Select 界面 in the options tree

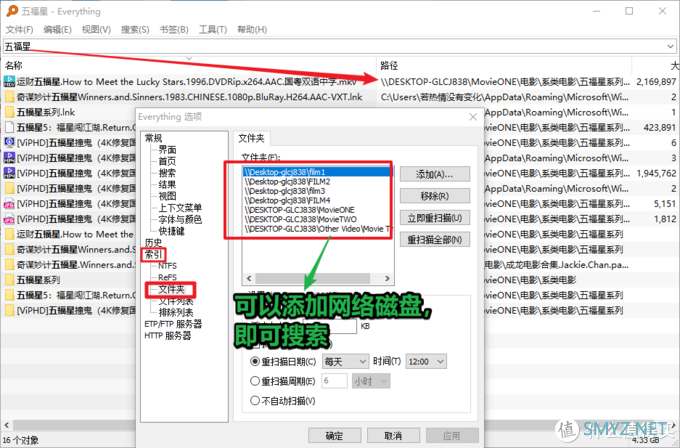(x=167, y=150)
